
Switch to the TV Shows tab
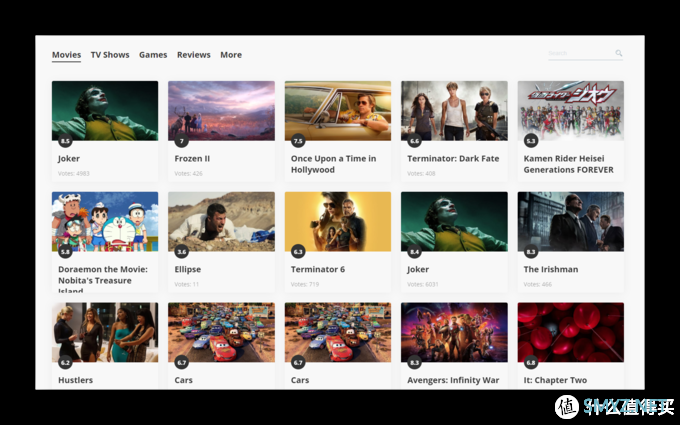110,55
